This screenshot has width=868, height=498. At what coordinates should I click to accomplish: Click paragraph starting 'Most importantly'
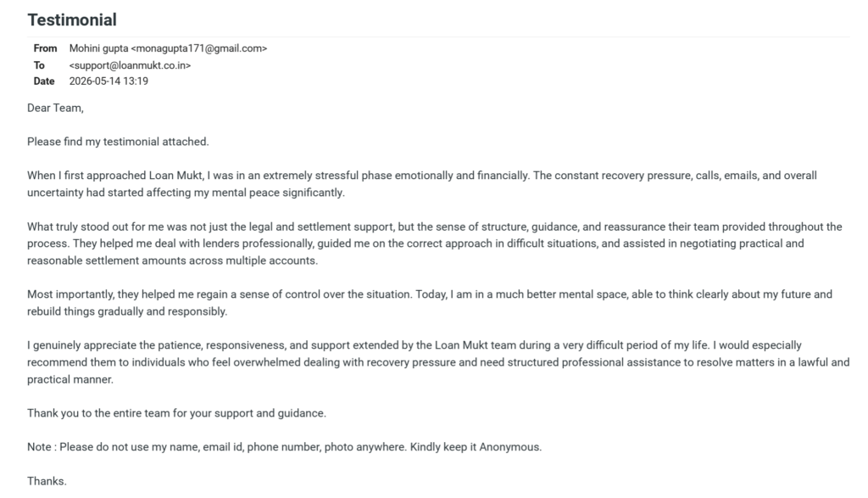tap(430, 303)
